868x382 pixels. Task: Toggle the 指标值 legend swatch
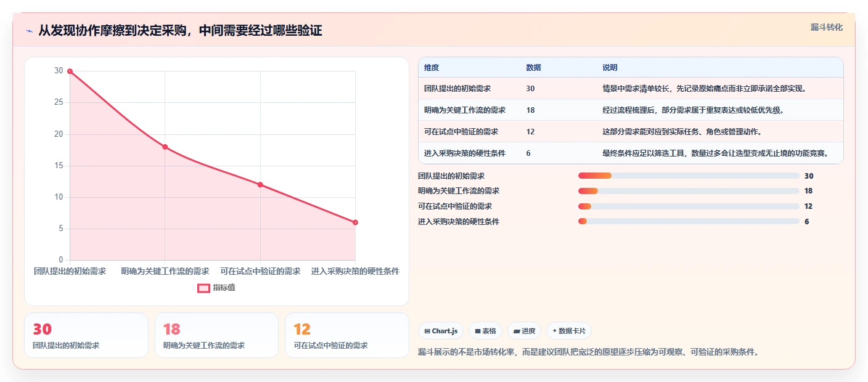pos(203,288)
